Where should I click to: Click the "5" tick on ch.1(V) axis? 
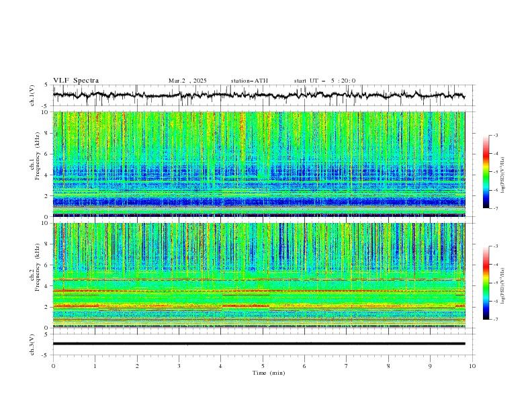pyautogui.click(x=47, y=85)
